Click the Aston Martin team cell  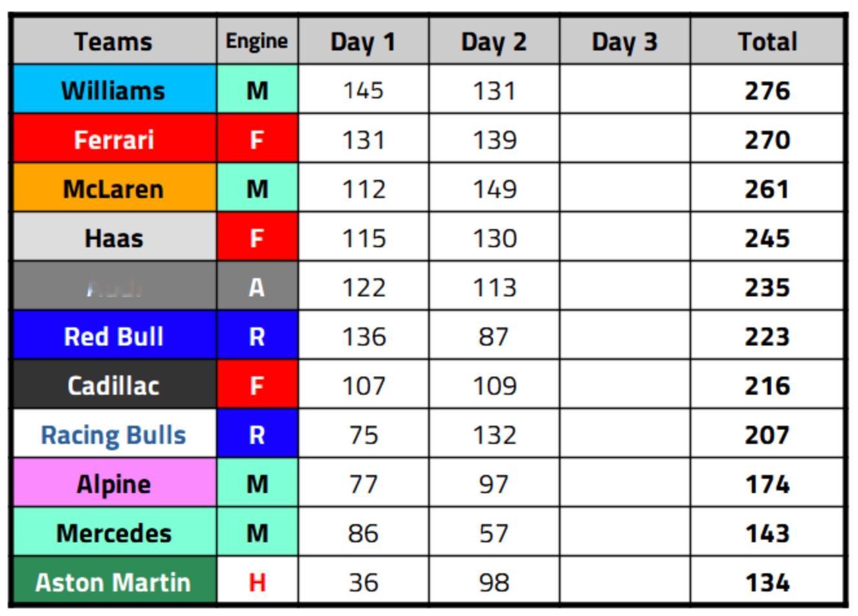[x=114, y=582]
